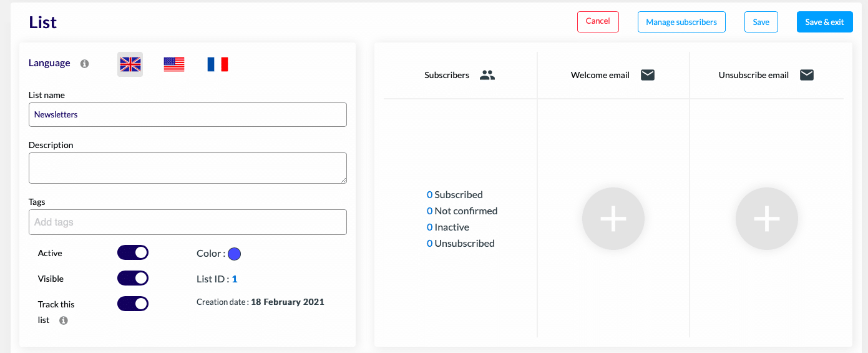Toggle the Active switch off
The image size is (868, 353).
click(x=133, y=252)
